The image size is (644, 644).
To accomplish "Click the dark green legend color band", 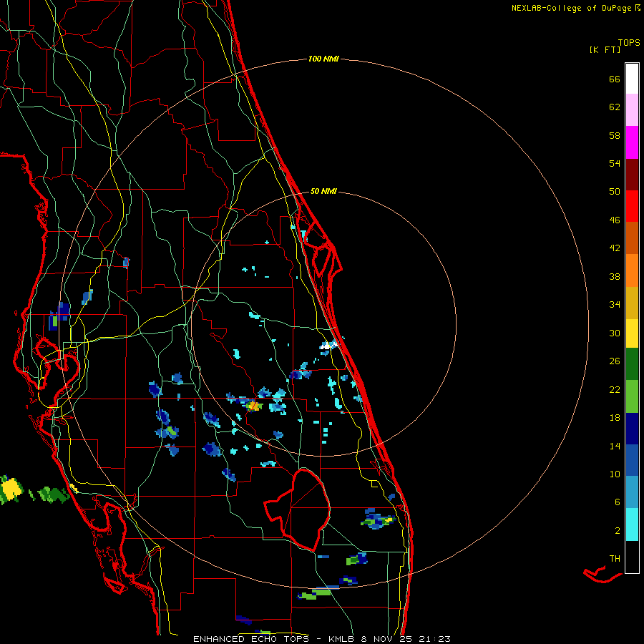I will [x=632, y=364].
